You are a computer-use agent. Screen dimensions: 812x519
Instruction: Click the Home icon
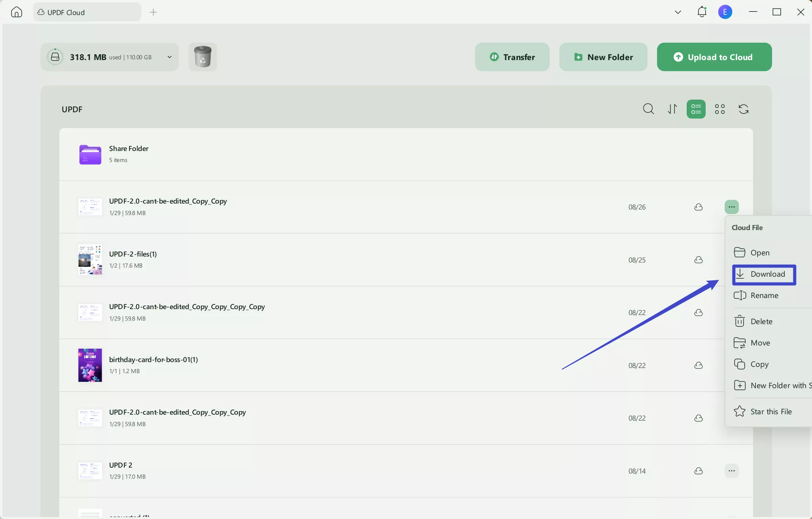point(16,12)
